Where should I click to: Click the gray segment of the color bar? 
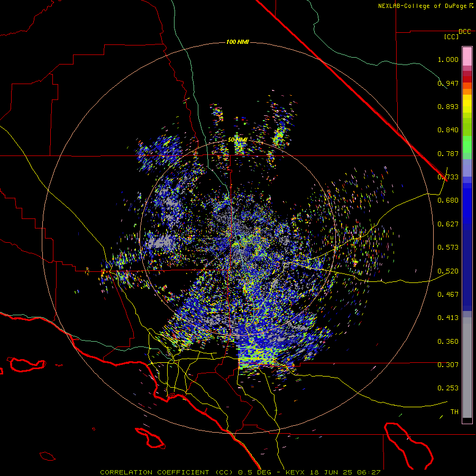pos(467,368)
